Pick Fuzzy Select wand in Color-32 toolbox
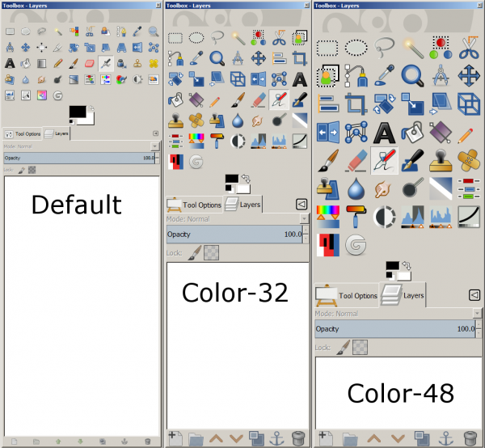Viewport: 485px width, 448px height. 238,38
